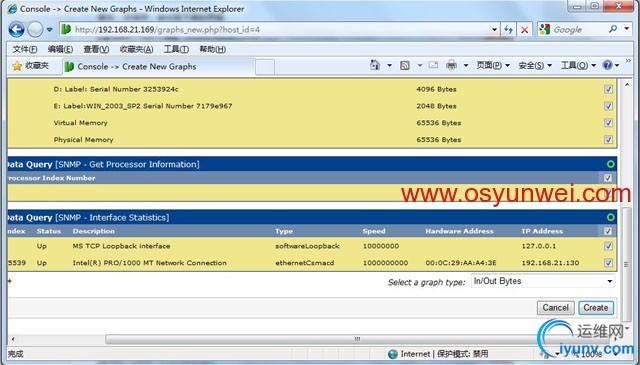The height and width of the screenshot is (365, 640).
Task: Click the Read Mail icon
Action: coord(433,65)
